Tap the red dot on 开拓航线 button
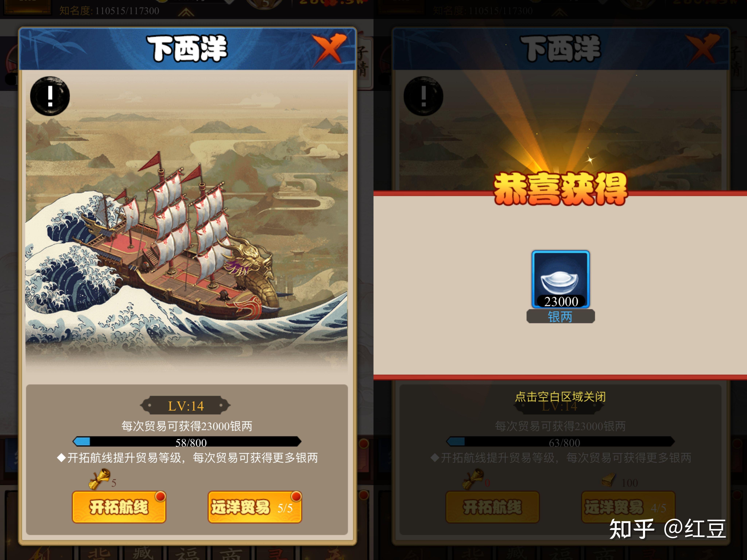The width and height of the screenshot is (747, 560). pos(160,496)
